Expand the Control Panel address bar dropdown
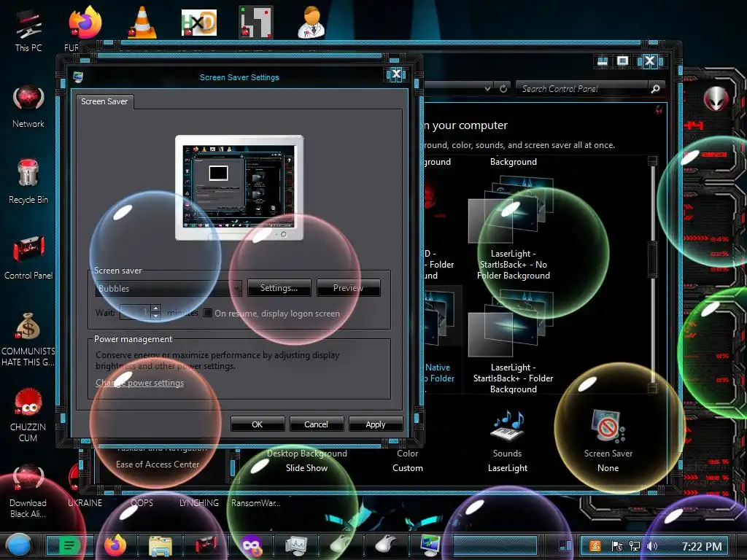The width and height of the screenshot is (747, 560). coord(487,88)
